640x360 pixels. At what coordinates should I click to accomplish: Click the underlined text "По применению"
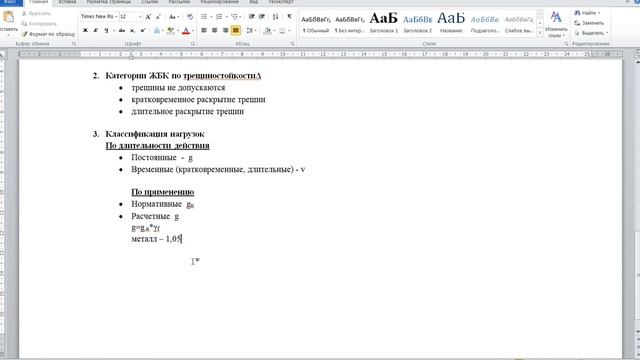pos(162,192)
